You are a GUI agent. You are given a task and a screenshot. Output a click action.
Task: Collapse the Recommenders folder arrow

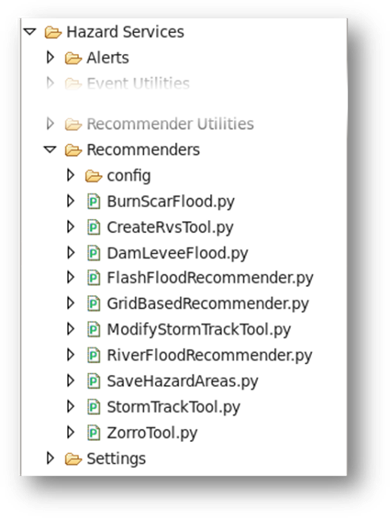pos(50,150)
